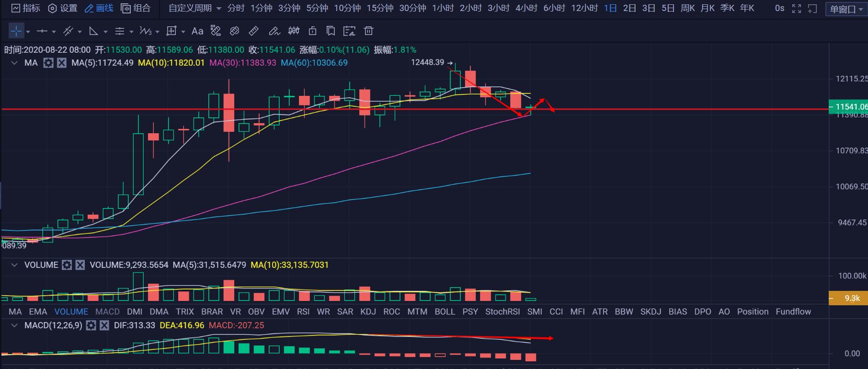Switch to the 4小时 timeframe
868x369 pixels.
click(526, 8)
